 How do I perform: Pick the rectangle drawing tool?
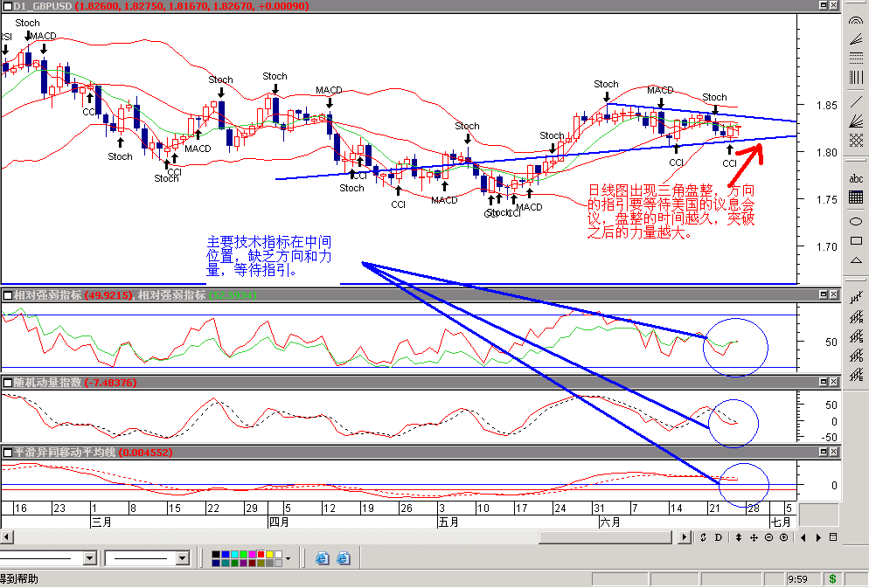tap(856, 240)
